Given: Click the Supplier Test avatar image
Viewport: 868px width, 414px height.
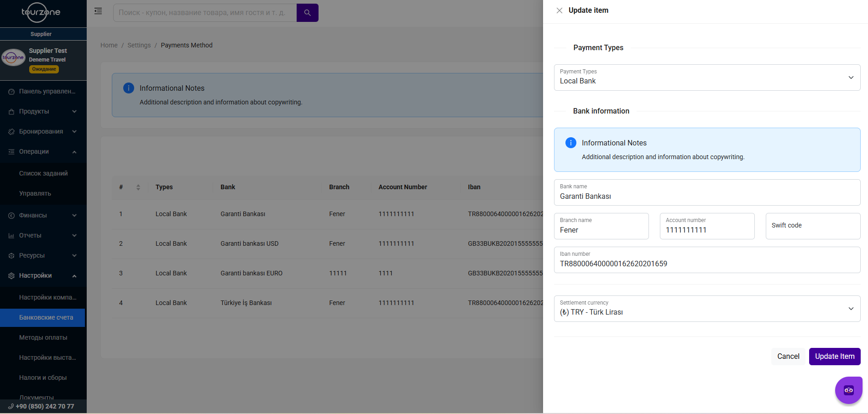Looking at the screenshot, I should [13, 58].
